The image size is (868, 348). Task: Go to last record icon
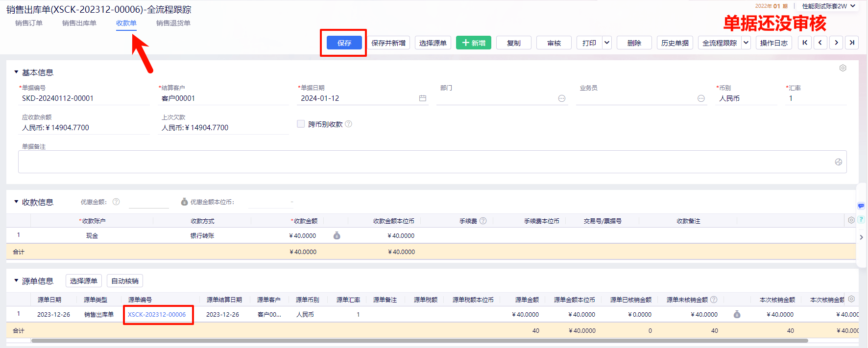[852, 43]
